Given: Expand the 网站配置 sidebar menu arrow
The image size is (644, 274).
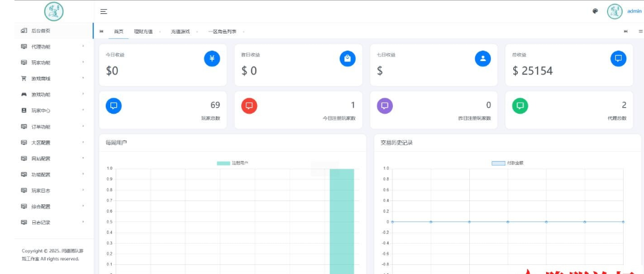Looking at the screenshot, I should pos(83,158).
